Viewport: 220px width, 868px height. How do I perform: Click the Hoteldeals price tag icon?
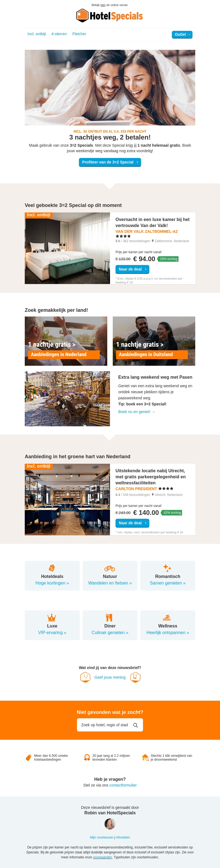[x=52, y=568]
